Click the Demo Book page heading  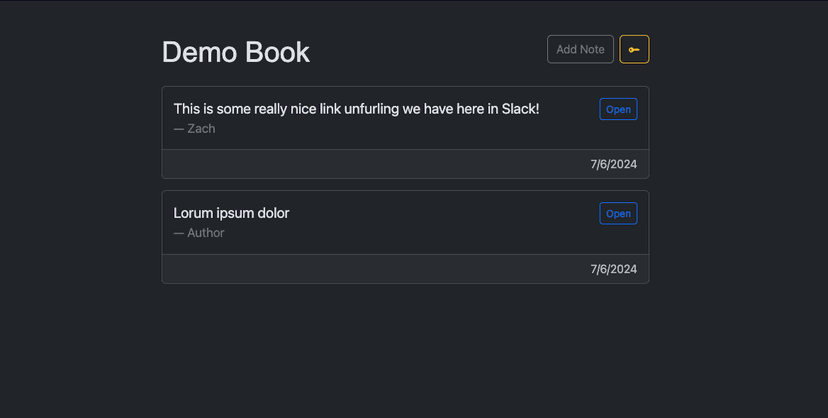click(x=236, y=52)
